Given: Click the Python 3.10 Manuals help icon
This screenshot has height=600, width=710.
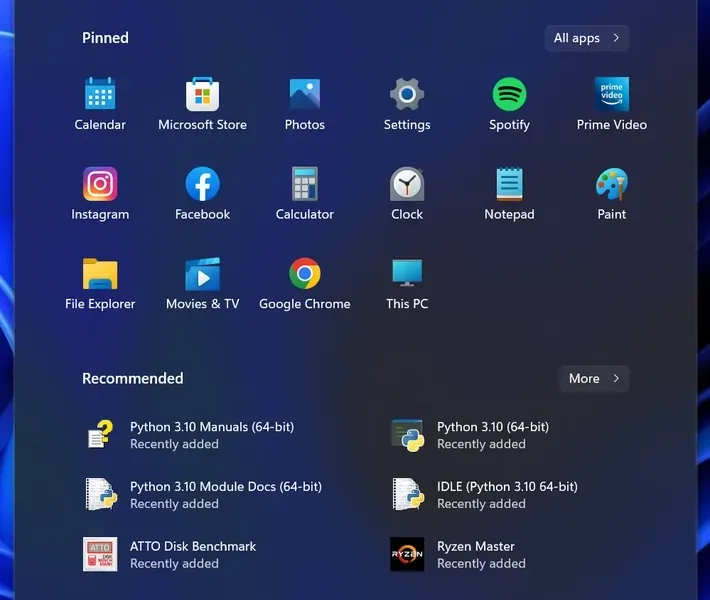Looking at the screenshot, I should point(100,434).
